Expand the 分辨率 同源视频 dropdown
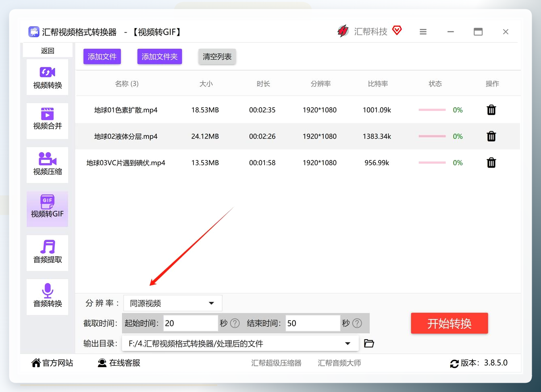This screenshot has width=541, height=392. [173, 303]
